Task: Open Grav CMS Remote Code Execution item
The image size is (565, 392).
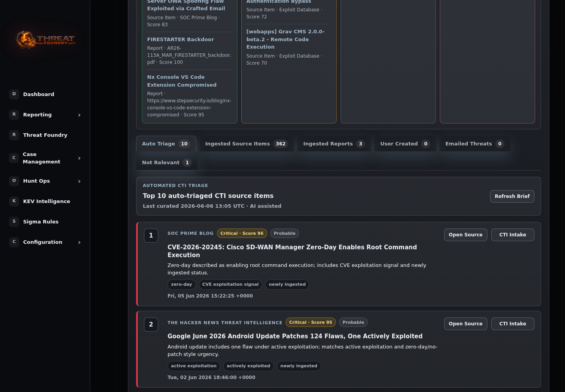Action: (x=285, y=39)
